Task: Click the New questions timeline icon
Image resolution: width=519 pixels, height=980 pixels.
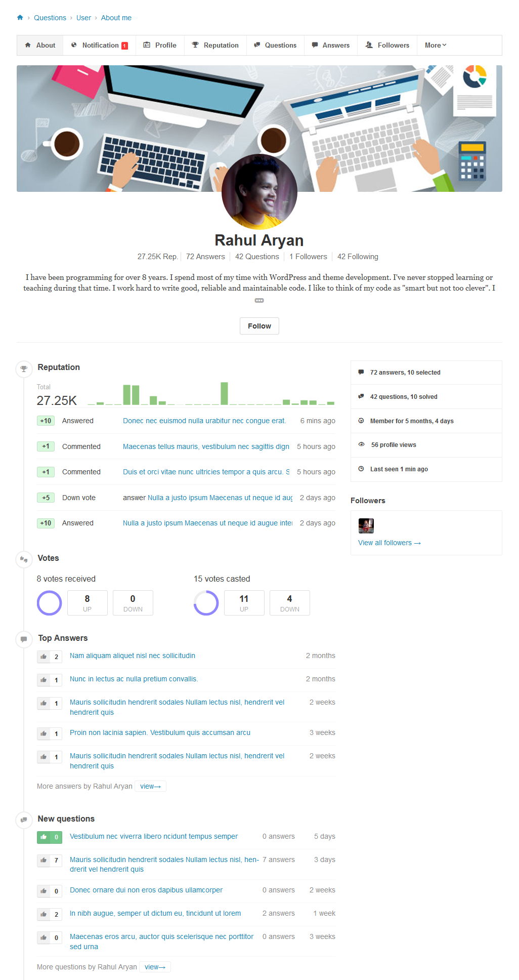Action: (24, 820)
